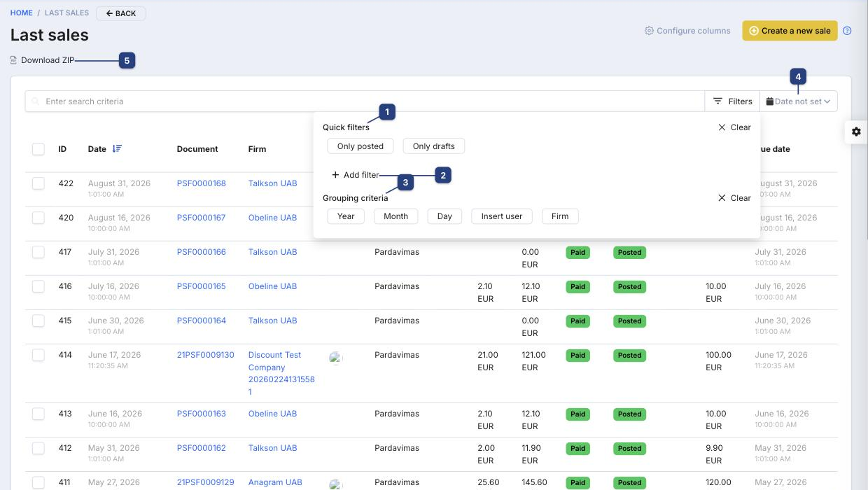The height and width of the screenshot is (490, 868).
Task: Click the Download ZIP file icon
Action: (13, 60)
